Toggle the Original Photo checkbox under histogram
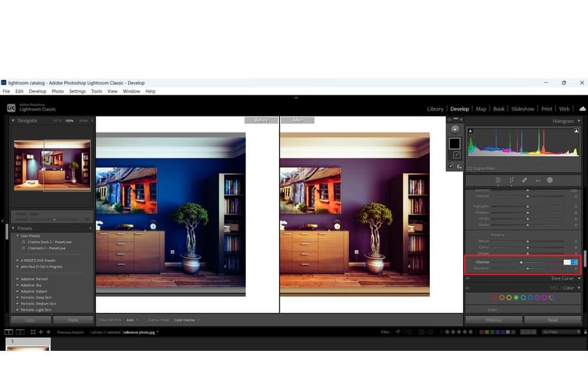The height and width of the screenshot is (392, 588). click(470, 169)
